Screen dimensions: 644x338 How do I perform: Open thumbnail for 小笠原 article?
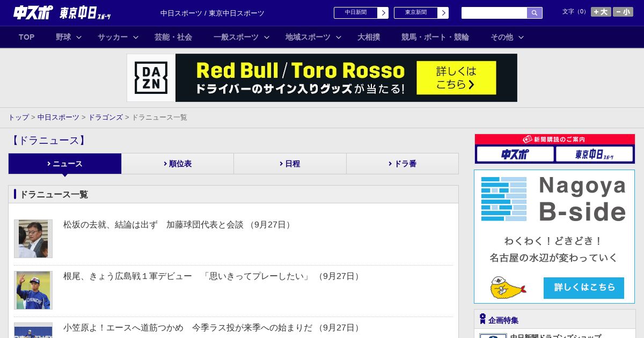(x=33, y=330)
